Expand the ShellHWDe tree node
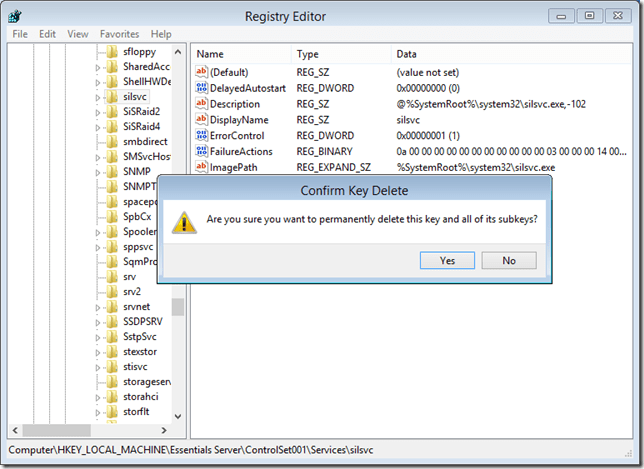The image size is (644, 469). click(x=98, y=83)
